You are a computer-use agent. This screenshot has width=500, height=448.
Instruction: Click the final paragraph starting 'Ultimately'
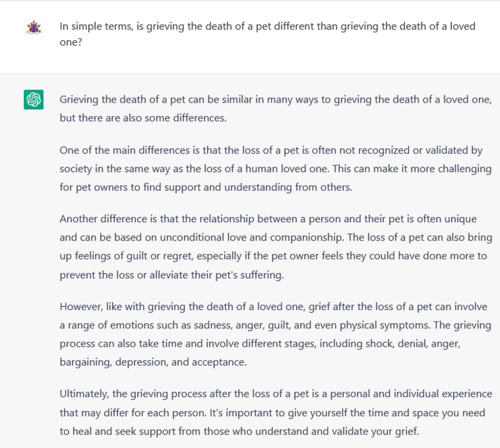point(276,412)
